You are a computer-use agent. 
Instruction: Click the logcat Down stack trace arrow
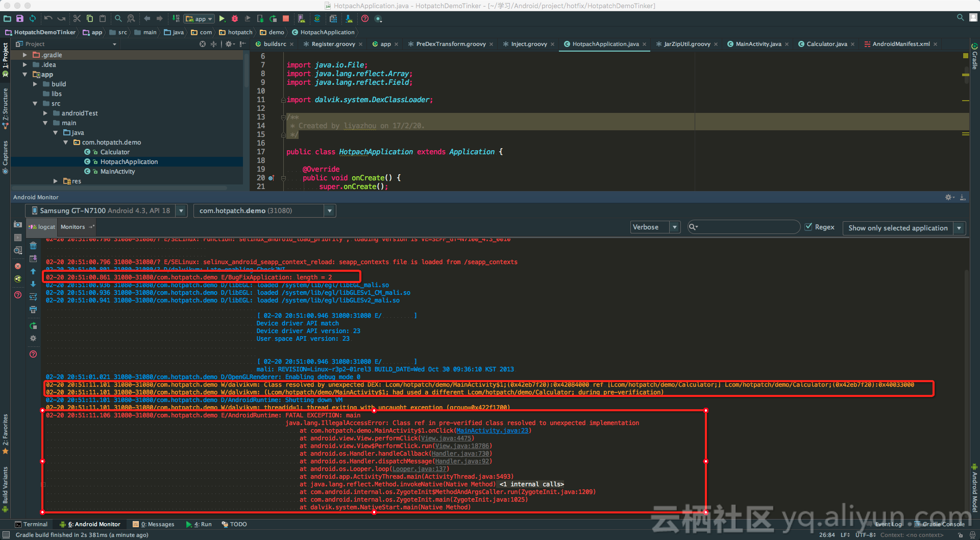pos(33,284)
